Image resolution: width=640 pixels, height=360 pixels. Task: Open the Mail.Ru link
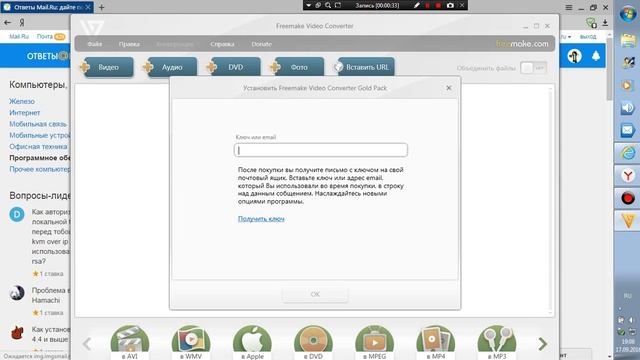tap(19, 36)
